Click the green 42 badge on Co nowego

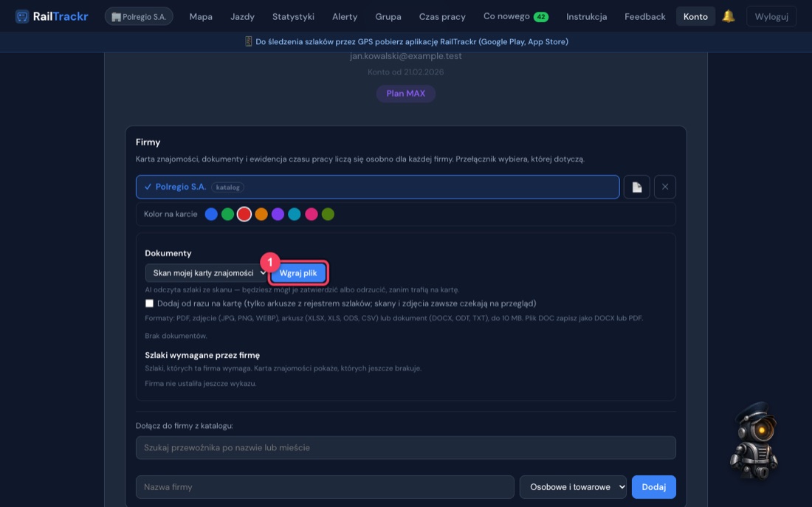pyautogui.click(x=540, y=16)
